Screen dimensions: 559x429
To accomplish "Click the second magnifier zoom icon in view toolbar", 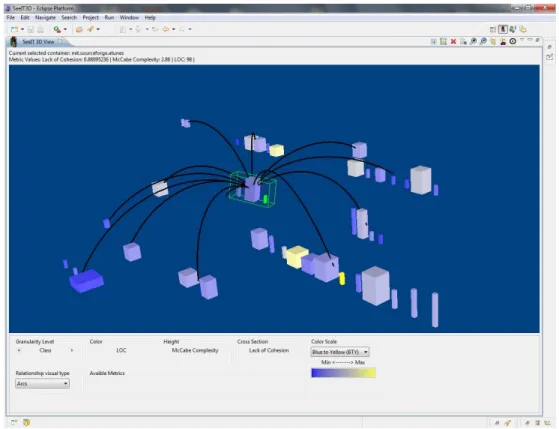I will 483,42.
